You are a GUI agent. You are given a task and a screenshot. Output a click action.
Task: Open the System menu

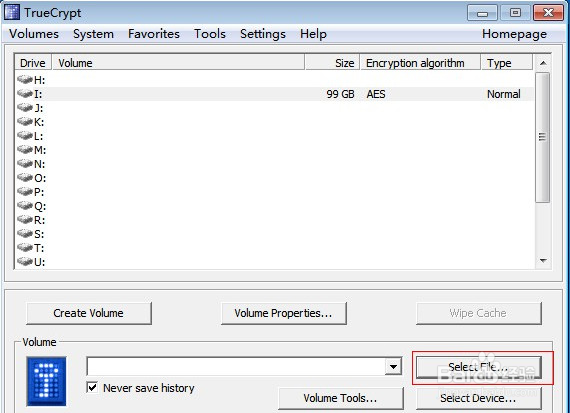click(93, 34)
